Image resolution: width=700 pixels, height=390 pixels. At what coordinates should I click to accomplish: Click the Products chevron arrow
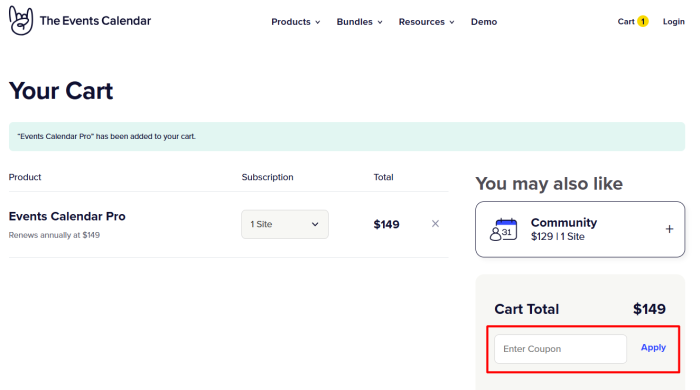click(318, 22)
